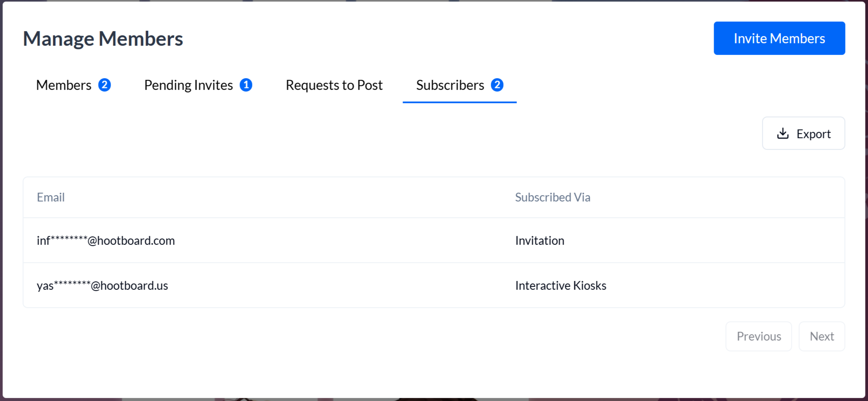
Task: Click the Subscribed Via column header
Action: point(552,197)
